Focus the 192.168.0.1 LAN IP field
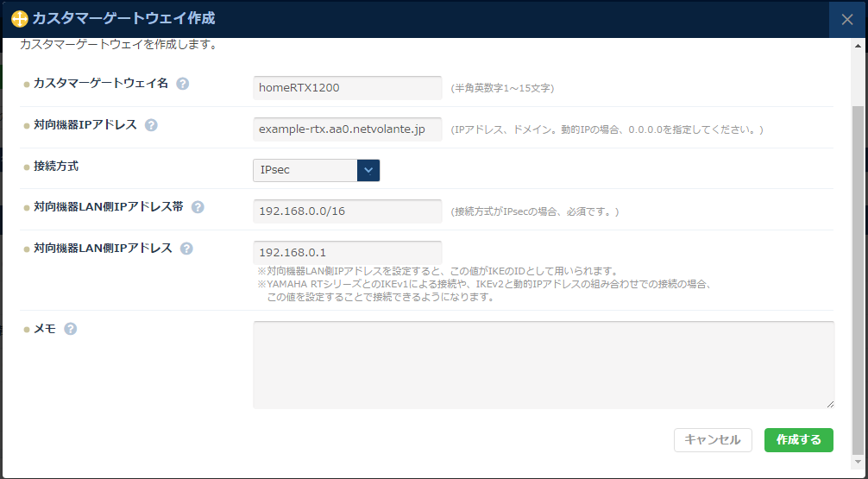This screenshot has height=479, width=868. (x=347, y=253)
